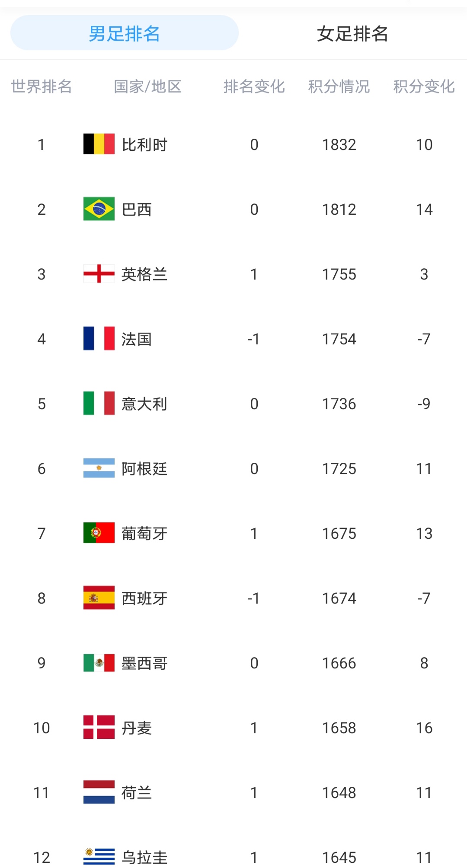The height and width of the screenshot is (868, 467).
Task: Select the 意大利 team name
Action: (144, 404)
